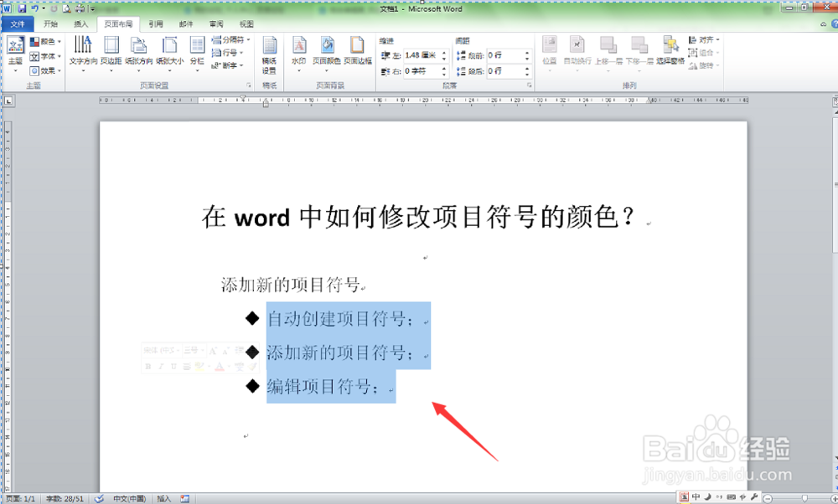Open theme 字体 (Fonts) dropdown
The image size is (838, 504).
click(x=45, y=56)
